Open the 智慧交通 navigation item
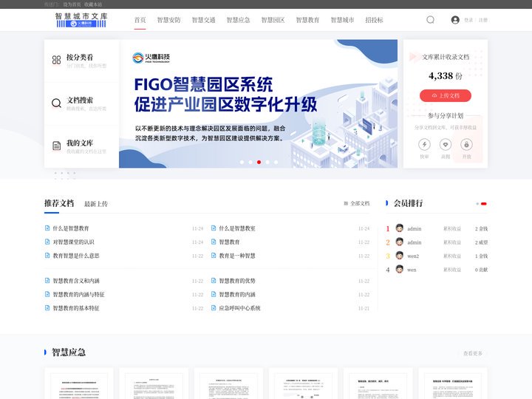 [x=204, y=20]
